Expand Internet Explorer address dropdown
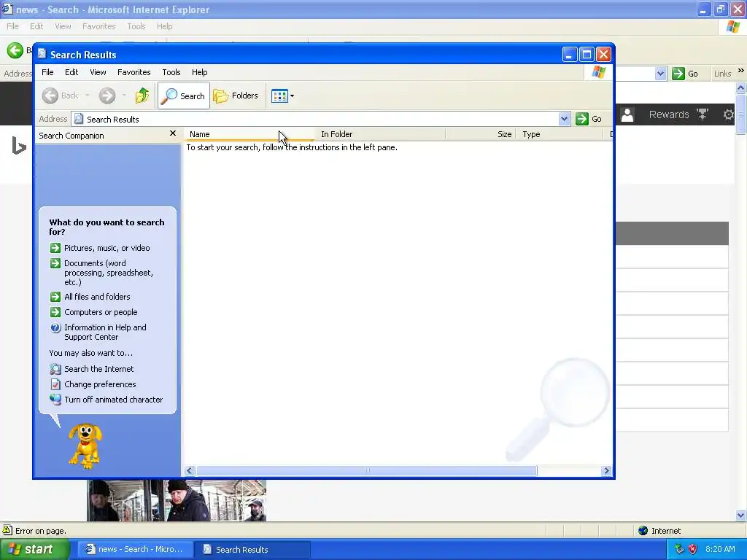This screenshot has height=560, width=747. point(660,74)
